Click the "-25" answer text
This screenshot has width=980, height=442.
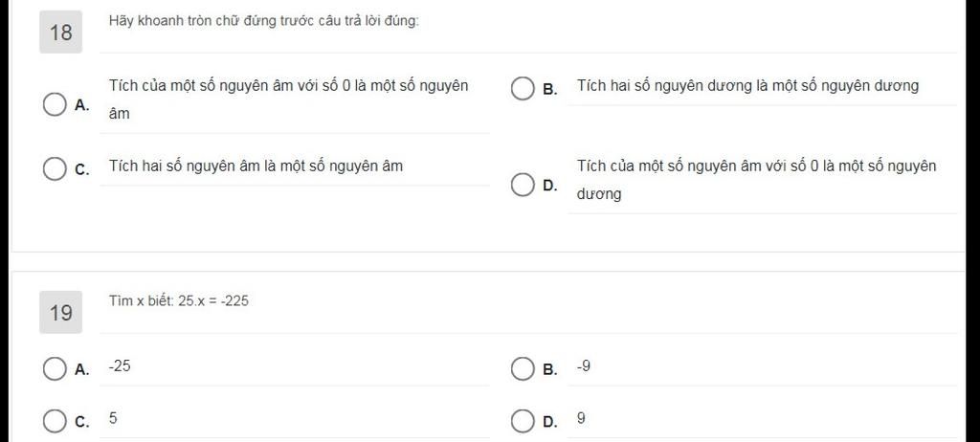pyautogui.click(x=120, y=366)
